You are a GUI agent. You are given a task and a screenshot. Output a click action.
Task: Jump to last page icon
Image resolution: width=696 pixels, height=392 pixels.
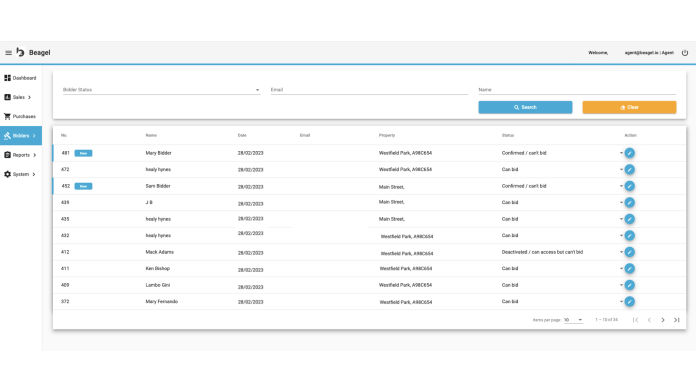[676, 320]
